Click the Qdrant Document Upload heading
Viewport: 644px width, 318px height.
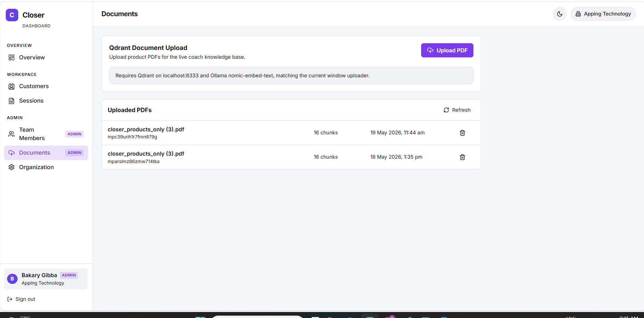coord(148,48)
